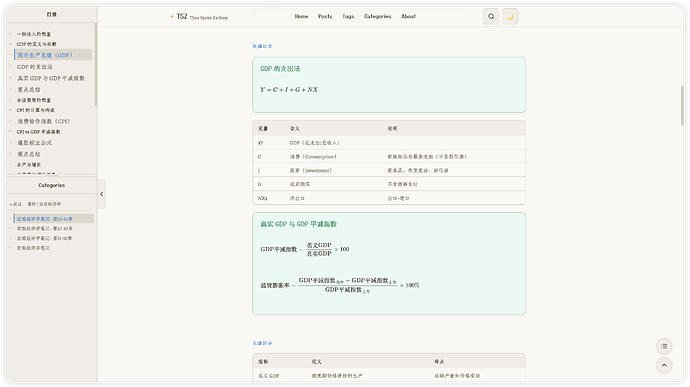Click the GDP平减指数 fraction formula
Viewport: 690px width, 387px height.
[x=305, y=249]
